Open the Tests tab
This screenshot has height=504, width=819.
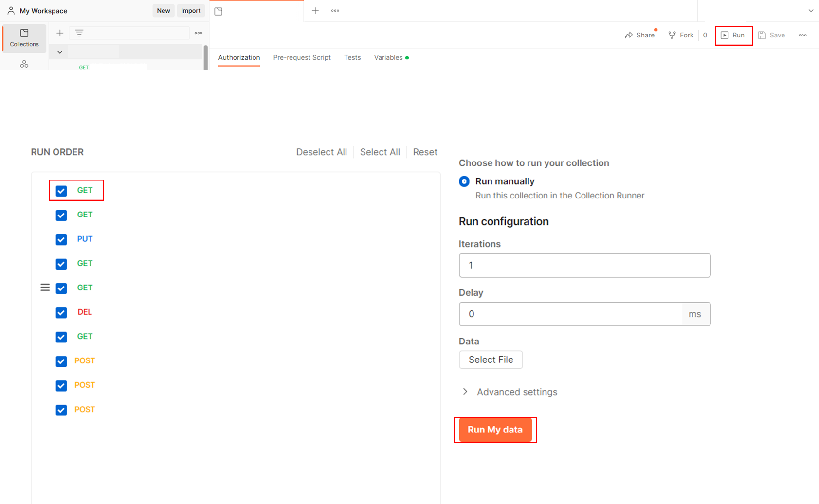tap(352, 57)
